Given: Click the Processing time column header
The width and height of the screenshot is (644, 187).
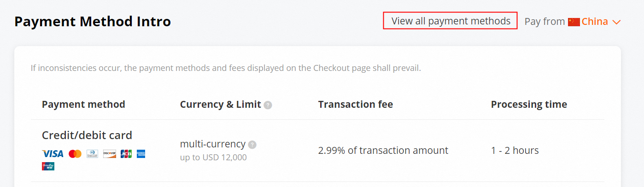Looking at the screenshot, I should [529, 105].
